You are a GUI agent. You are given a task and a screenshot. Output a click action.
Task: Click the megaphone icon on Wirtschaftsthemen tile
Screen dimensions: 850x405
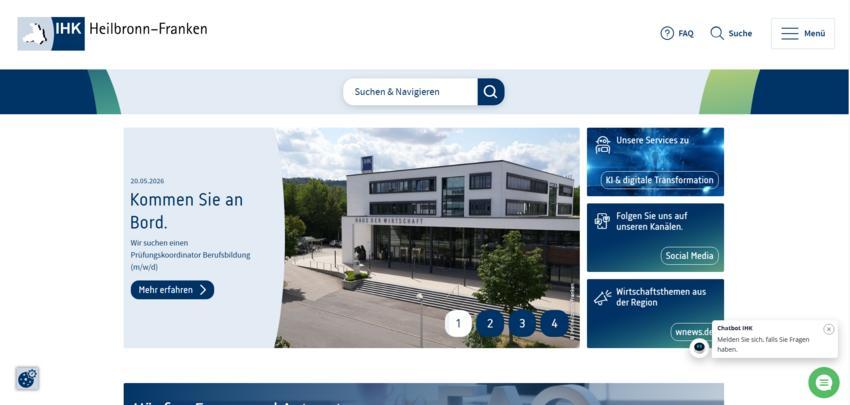[x=602, y=297]
